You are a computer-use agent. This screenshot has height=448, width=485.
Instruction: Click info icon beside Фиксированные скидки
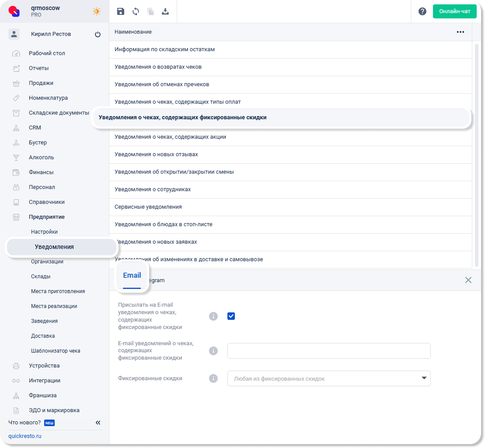(x=213, y=378)
